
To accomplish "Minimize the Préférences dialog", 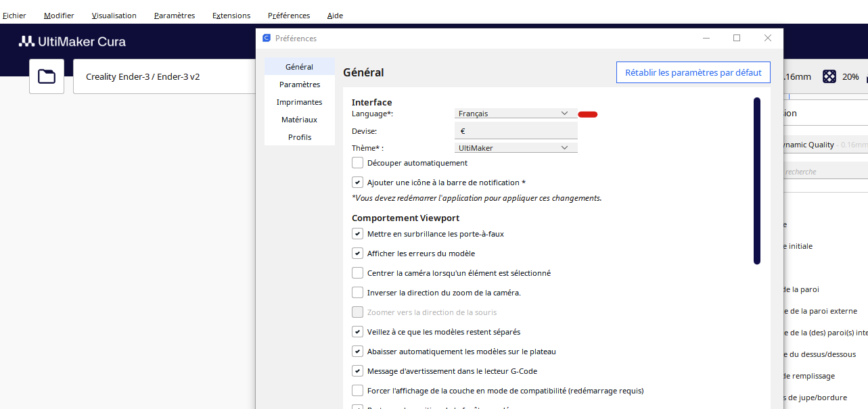I will pyautogui.click(x=706, y=38).
